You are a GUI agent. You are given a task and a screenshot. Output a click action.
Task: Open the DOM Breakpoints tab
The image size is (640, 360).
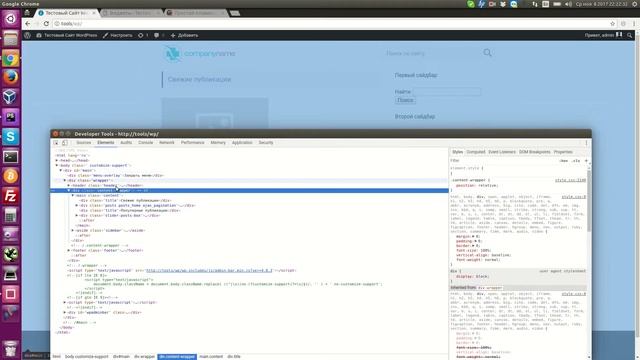coord(535,152)
